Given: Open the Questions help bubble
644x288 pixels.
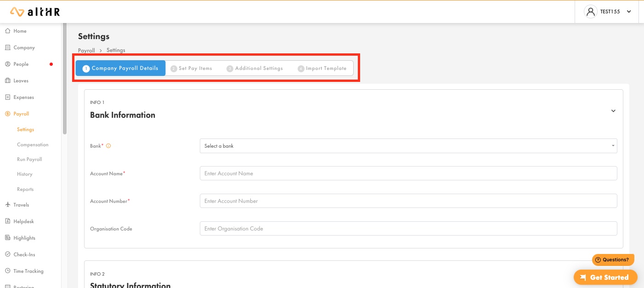Looking at the screenshot, I should click(x=613, y=259).
